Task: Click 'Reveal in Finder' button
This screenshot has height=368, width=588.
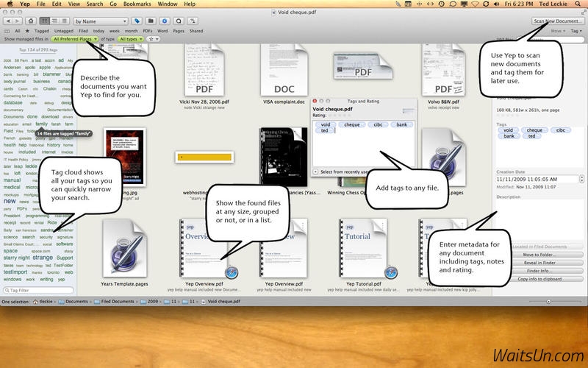Action: (539, 263)
